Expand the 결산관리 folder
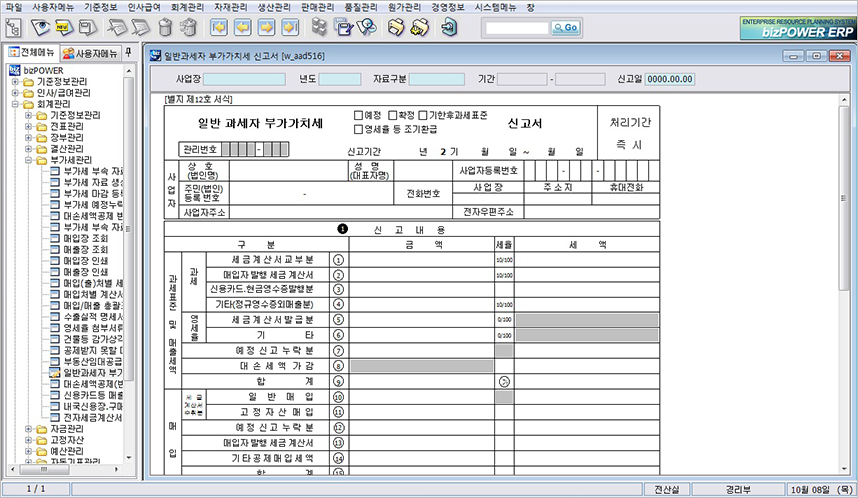The image size is (858, 498). click(x=28, y=148)
